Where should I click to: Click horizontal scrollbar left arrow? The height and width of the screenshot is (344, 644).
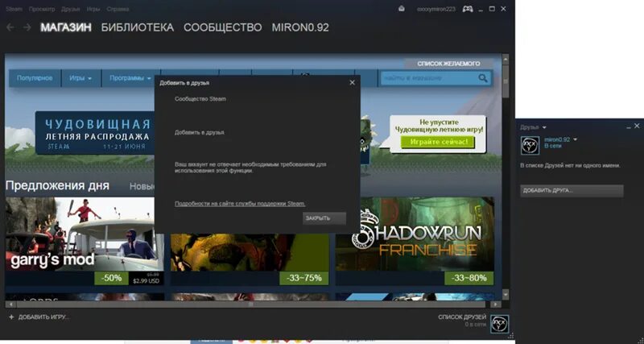pyautogui.click(x=10, y=305)
